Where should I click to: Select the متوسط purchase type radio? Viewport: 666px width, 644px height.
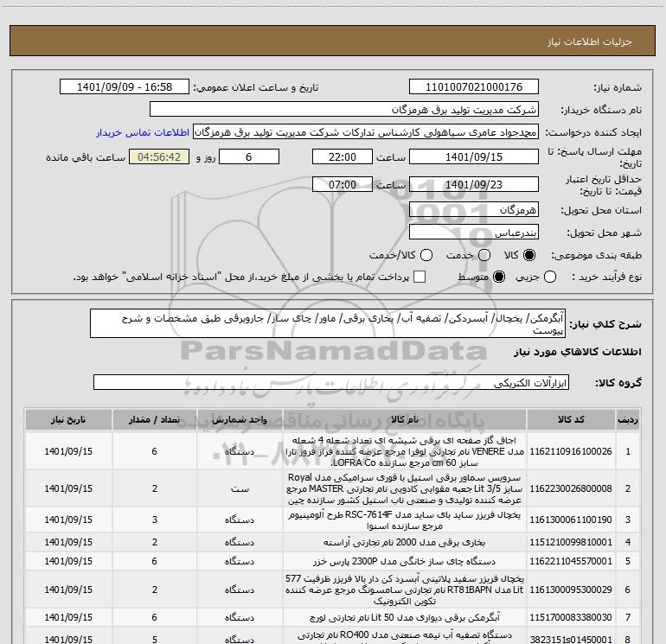pos(499,277)
